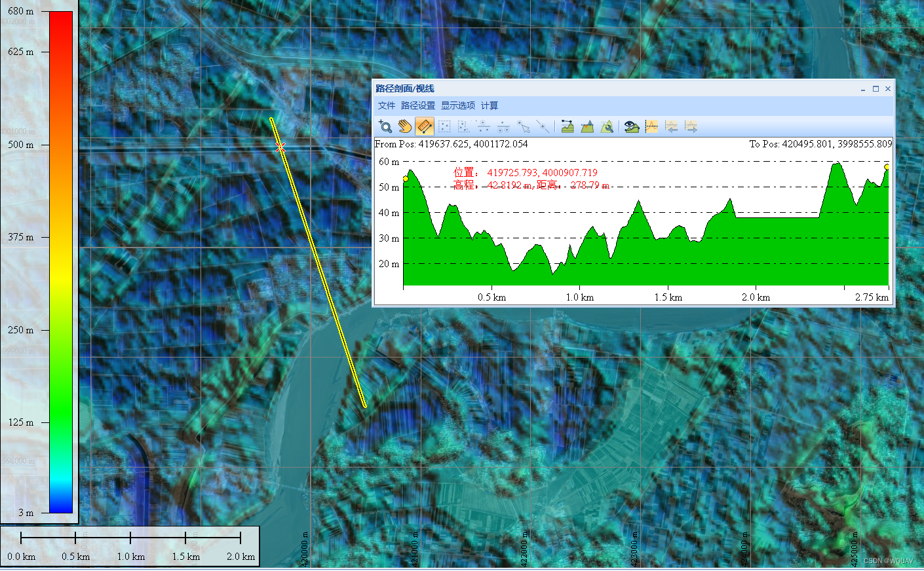Screen dimensions: 924x571
Task: Click the 1.5 km distance axis label
Action: [x=668, y=297]
